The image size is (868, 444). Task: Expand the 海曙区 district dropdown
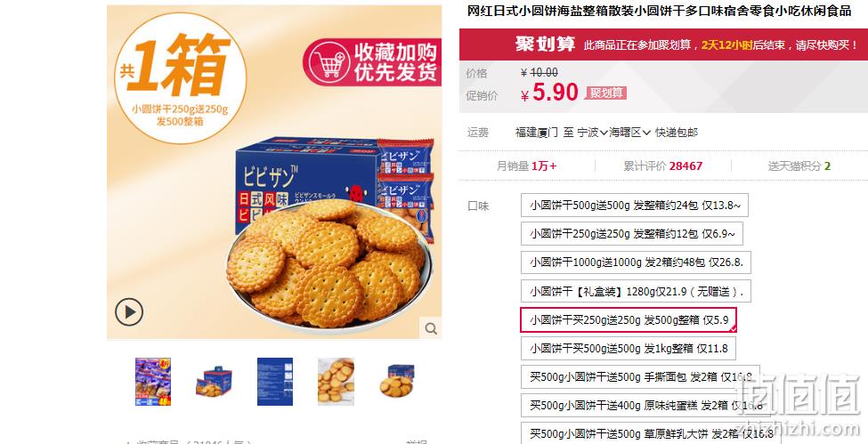(x=630, y=133)
